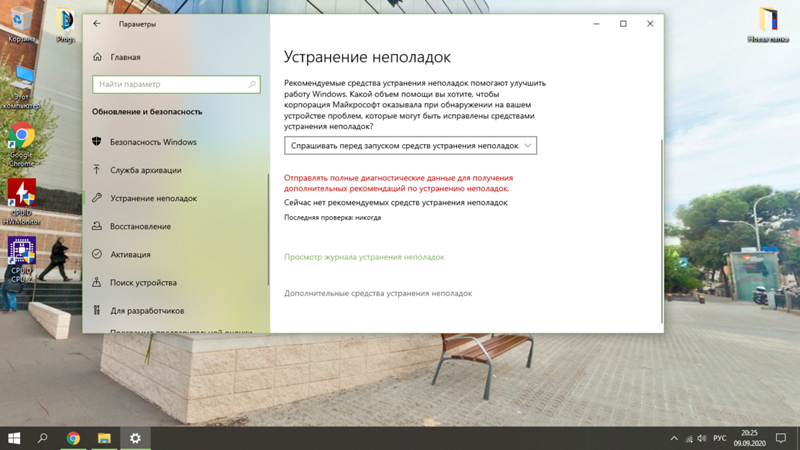Click the 'Устранение неполадок' page heading
The width and height of the screenshot is (800, 450).
pos(367,57)
